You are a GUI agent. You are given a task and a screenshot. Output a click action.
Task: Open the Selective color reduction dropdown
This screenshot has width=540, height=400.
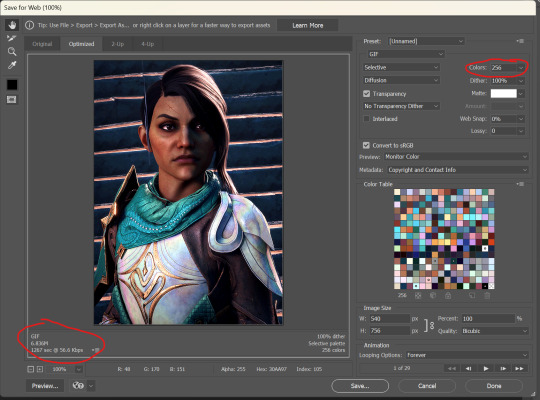click(x=401, y=68)
